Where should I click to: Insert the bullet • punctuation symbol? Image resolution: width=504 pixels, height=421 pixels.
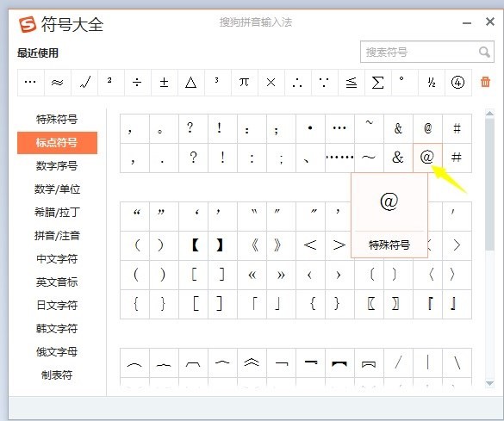tap(310, 128)
